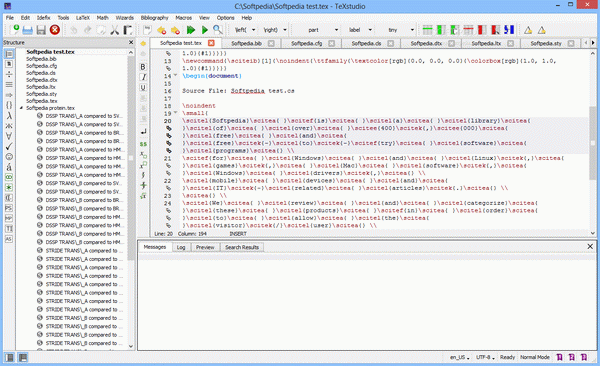Click the table remove-row red line icon
600x366 pixels.
tap(468, 30)
